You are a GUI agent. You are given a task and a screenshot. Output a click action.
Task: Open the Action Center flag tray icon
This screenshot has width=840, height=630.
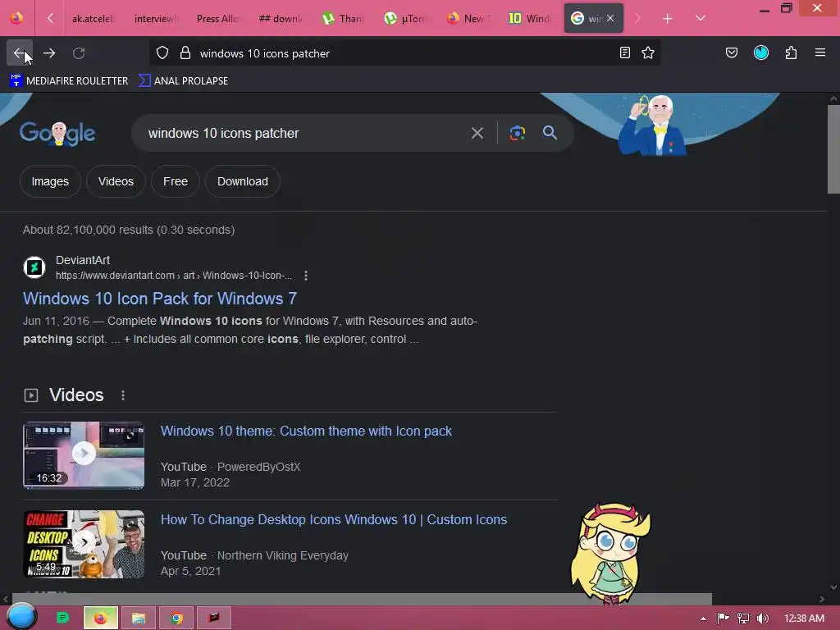tap(723, 619)
